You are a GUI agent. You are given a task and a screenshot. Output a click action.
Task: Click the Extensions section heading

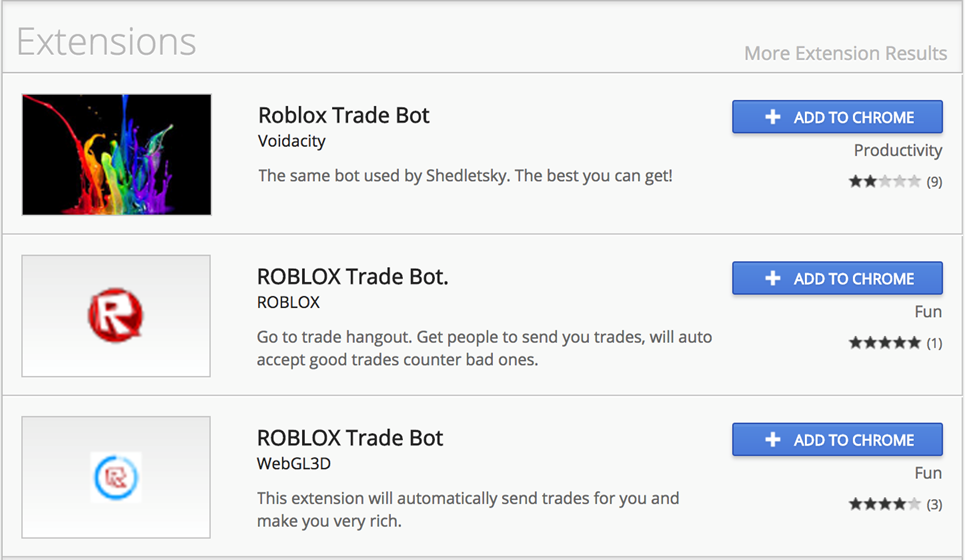(x=106, y=42)
